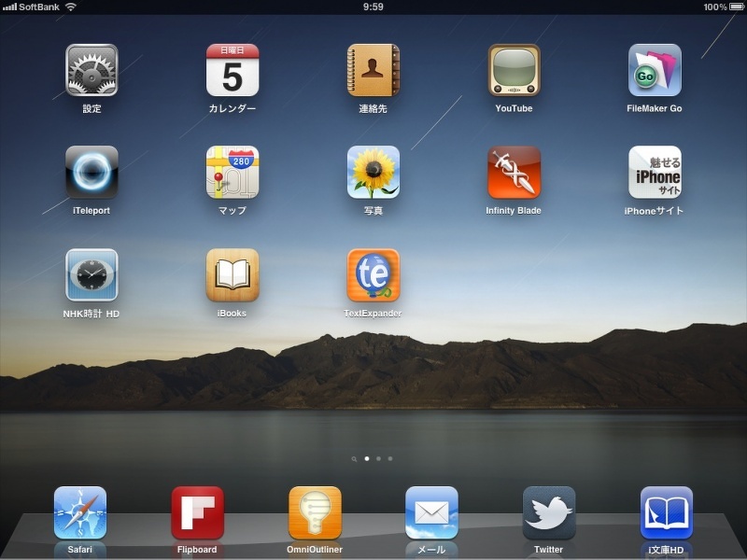The image size is (747, 560).
Task: Open the iPhoneサイト web clip
Action: pyautogui.click(x=655, y=172)
